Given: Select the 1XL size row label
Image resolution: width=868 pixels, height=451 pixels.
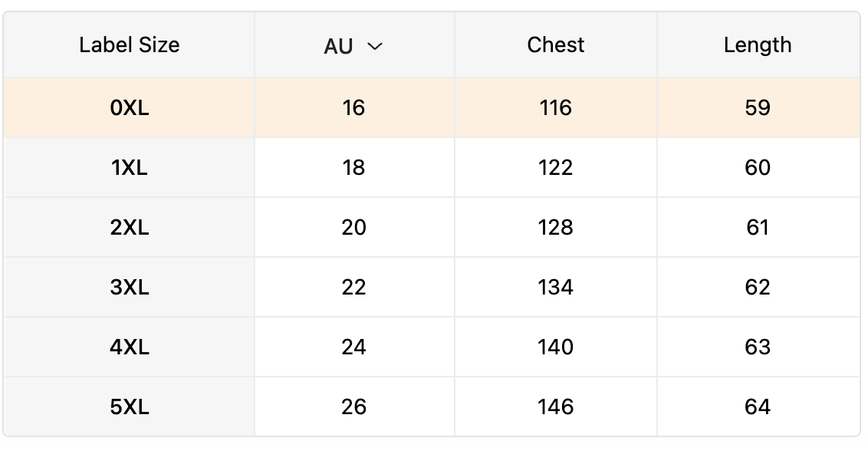Looking at the screenshot, I should [130, 168].
